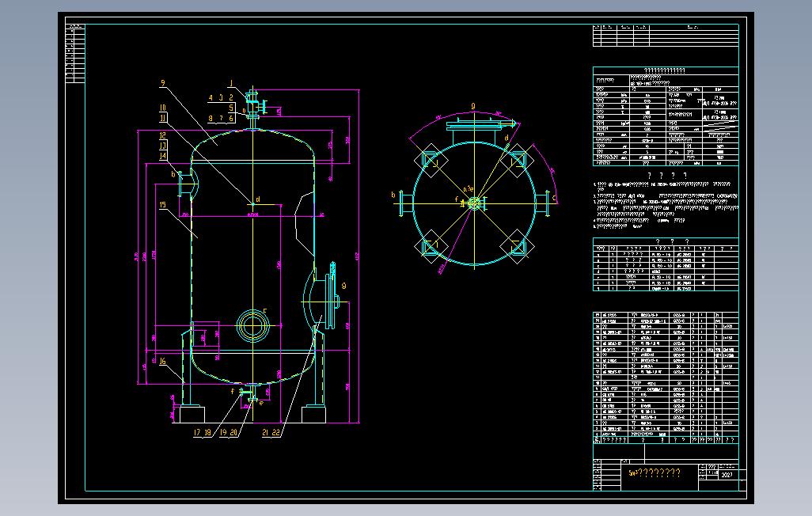The width and height of the screenshot is (812, 516).
Task: Select part balloon number 13
Action: [x=162, y=146]
